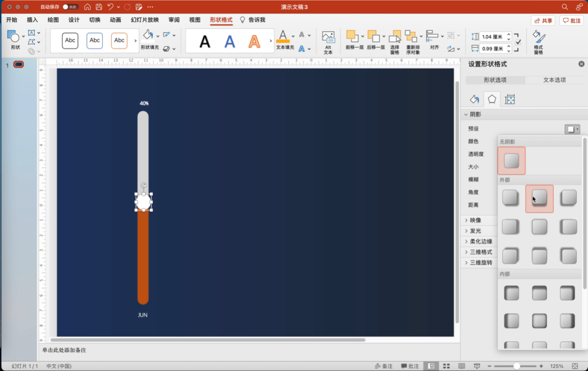The height and width of the screenshot is (371, 588).
Task: Expand the 发光 section
Action: [x=466, y=231]
